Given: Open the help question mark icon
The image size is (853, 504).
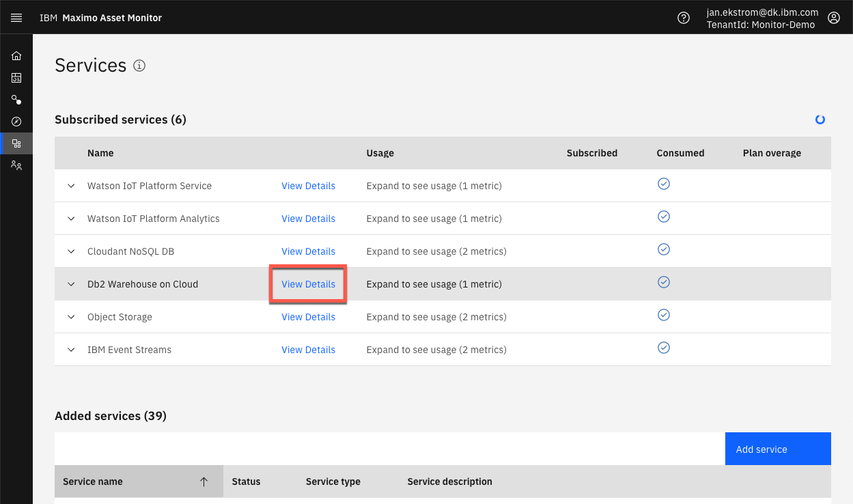Looking at the screenshot, I should (x=684, y=18).
